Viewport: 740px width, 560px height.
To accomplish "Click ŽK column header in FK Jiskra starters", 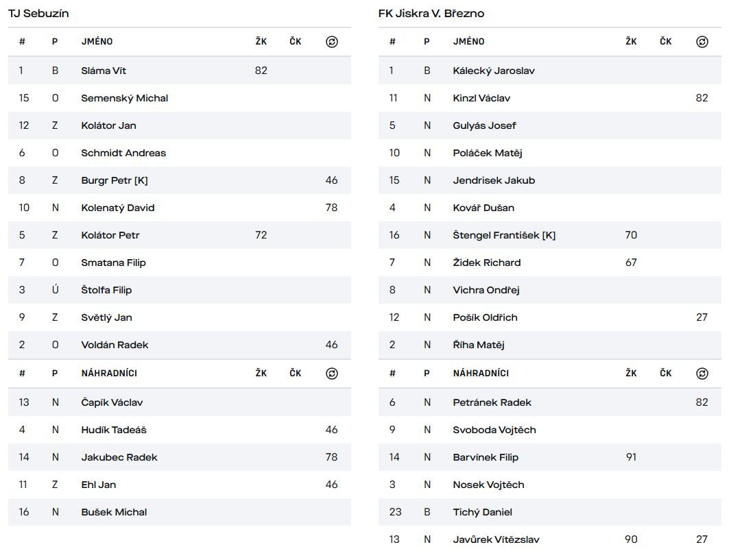I will click(x=631, y=42).
